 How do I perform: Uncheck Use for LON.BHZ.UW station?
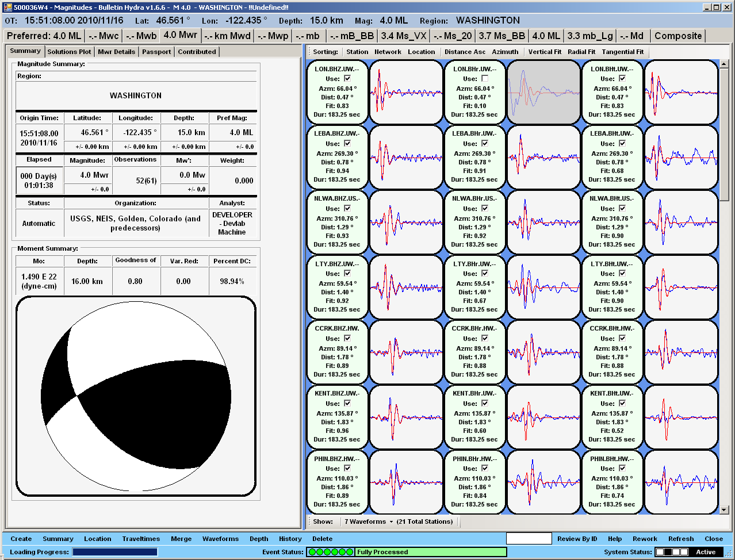(x=347, y=78)
